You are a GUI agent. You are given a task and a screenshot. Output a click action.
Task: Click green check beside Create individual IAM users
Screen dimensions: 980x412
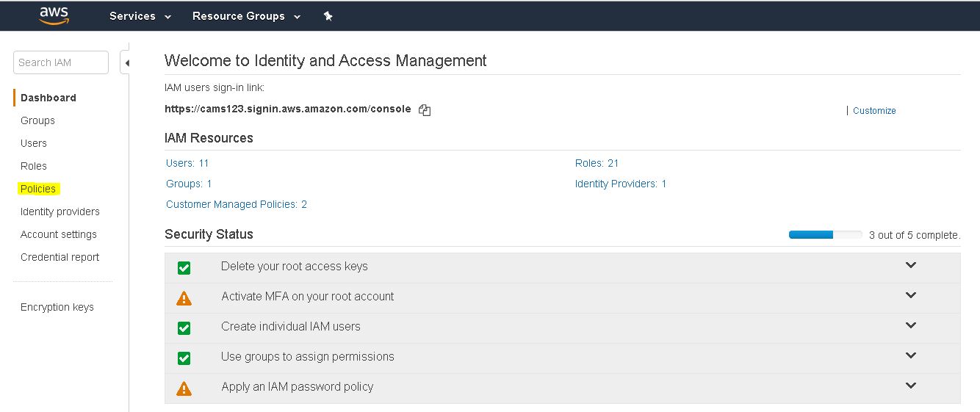pyautogui.click(x=184, y=328)
